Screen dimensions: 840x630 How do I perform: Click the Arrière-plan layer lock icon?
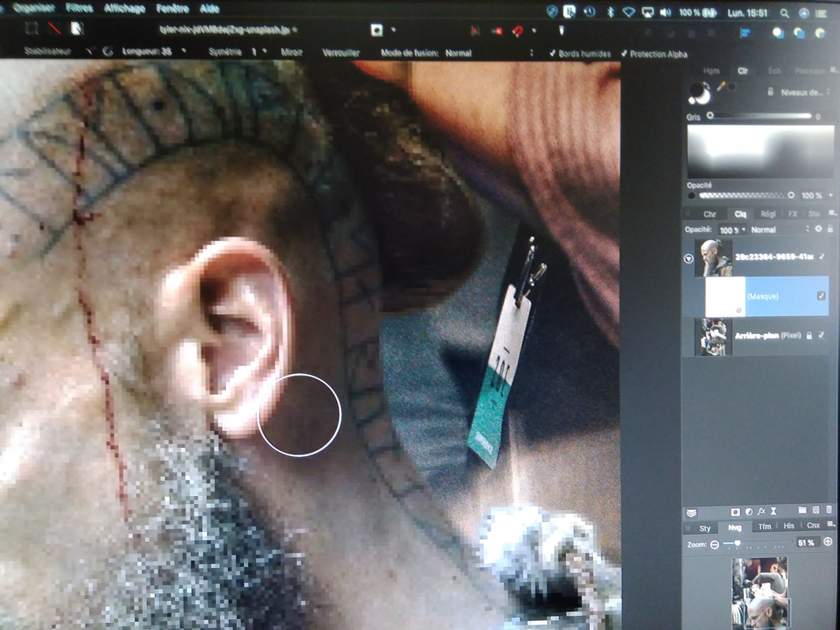click(809, 335)
